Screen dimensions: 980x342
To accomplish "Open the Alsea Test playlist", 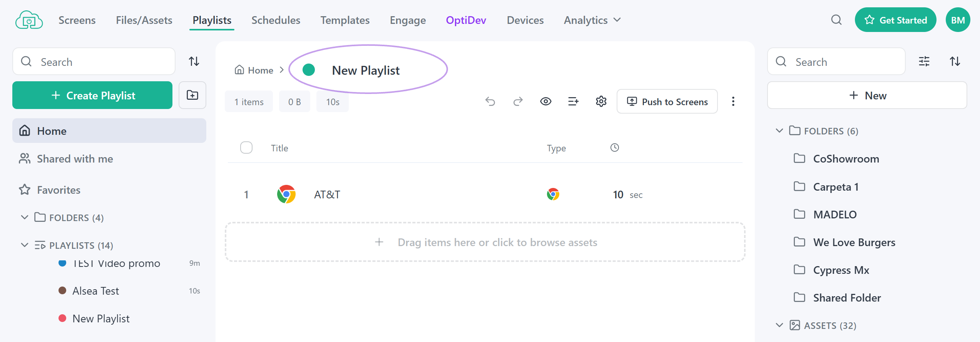I will (x=95, y=291).
